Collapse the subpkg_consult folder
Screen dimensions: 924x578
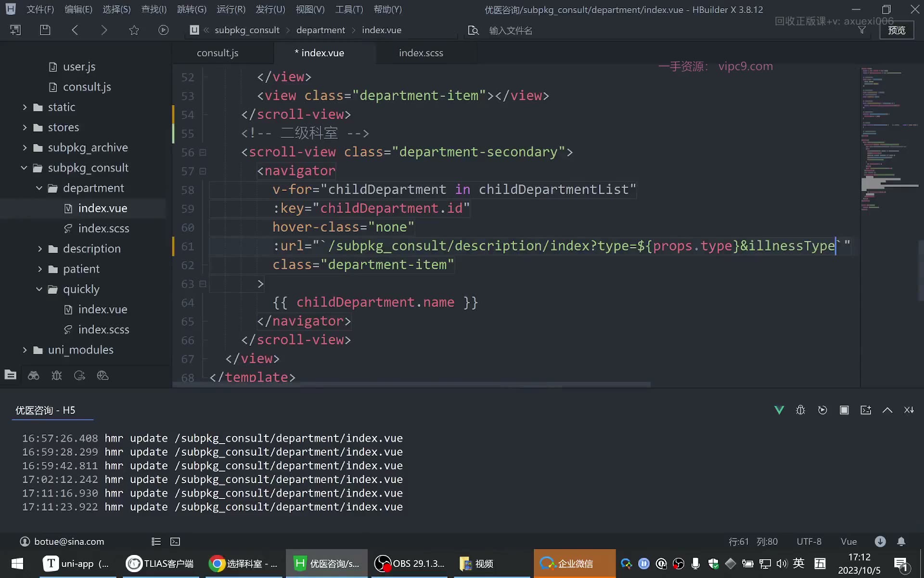[x=24, y=168]
